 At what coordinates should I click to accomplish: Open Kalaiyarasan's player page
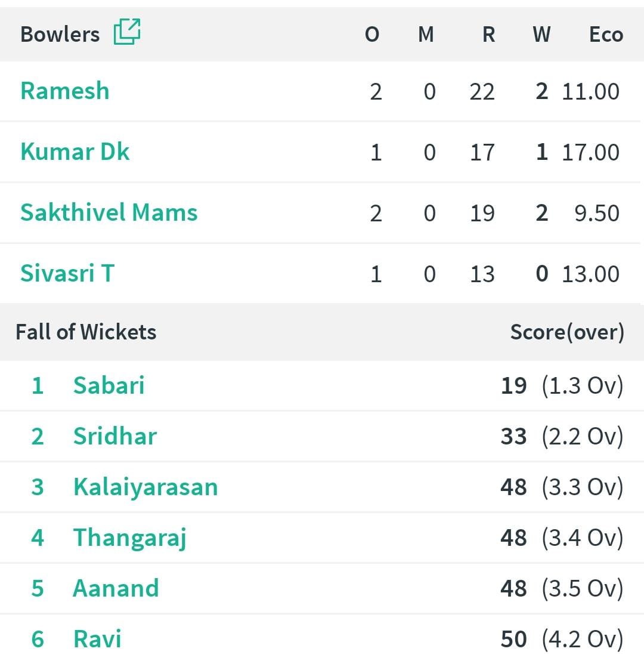[145, 487]
